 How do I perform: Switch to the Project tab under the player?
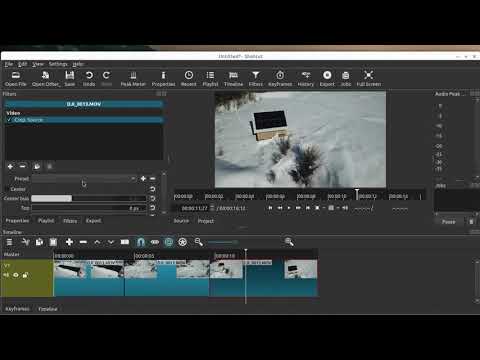[x=206, y=221]
